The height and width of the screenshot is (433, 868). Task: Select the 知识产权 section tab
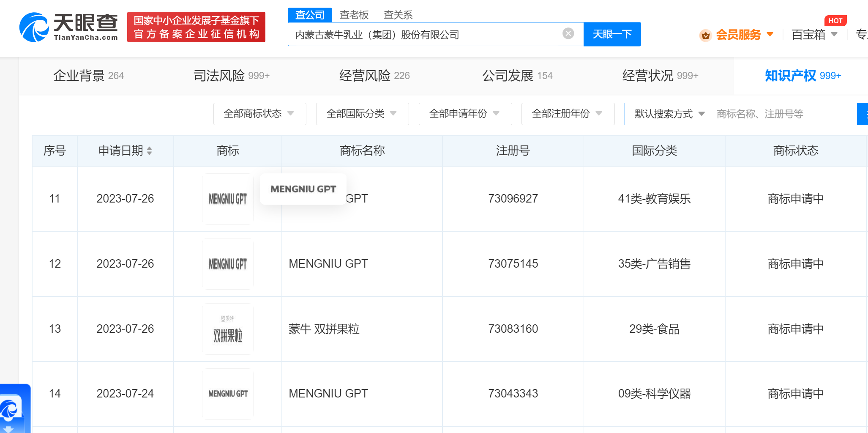[803, 76]
